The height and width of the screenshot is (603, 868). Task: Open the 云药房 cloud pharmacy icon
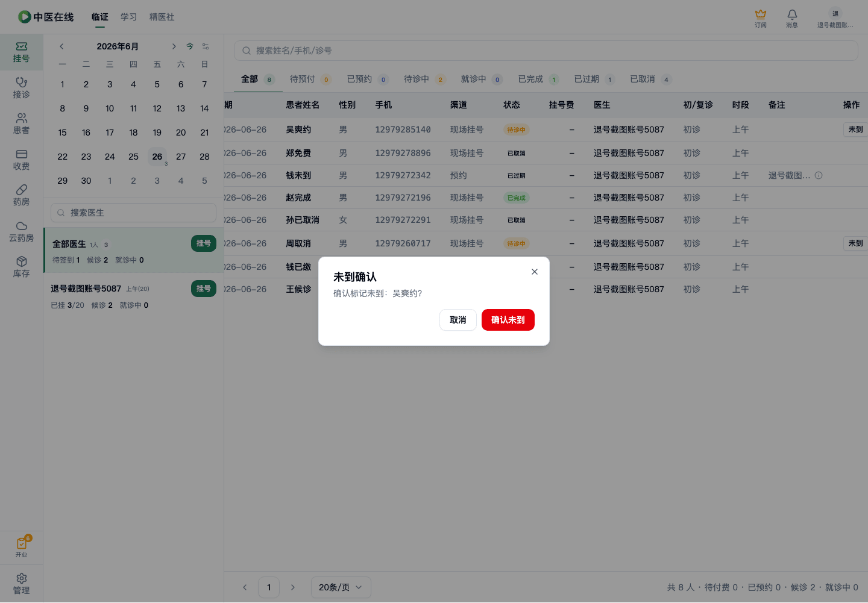pos(21,231)
